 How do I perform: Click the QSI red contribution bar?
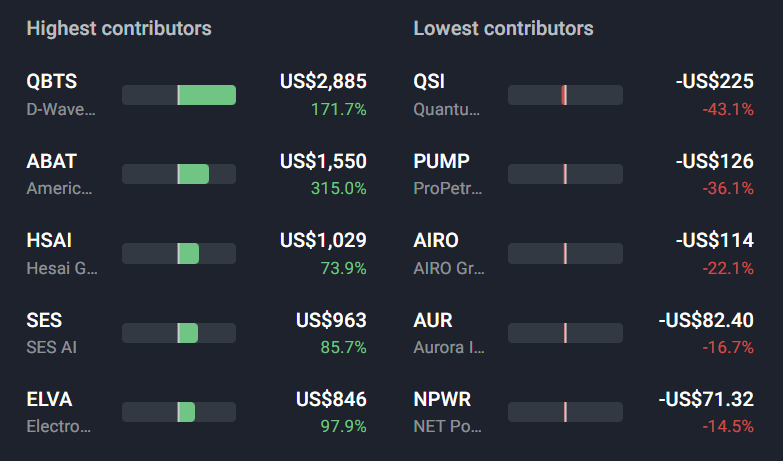(x=564, y=95)
